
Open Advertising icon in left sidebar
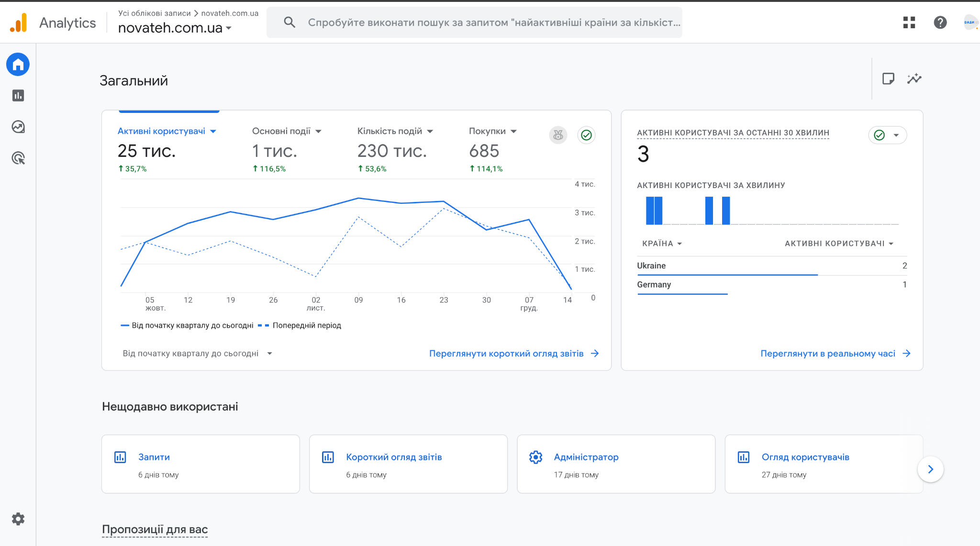coord(18,158)
